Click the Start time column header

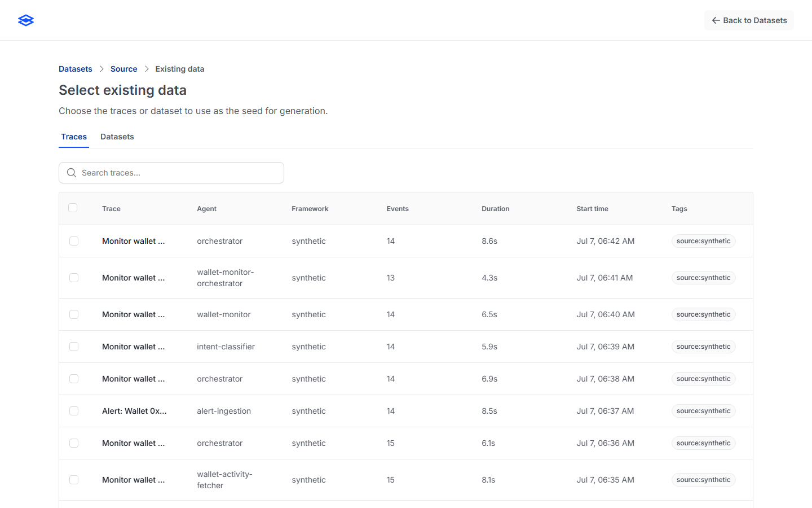pos(592,209)
